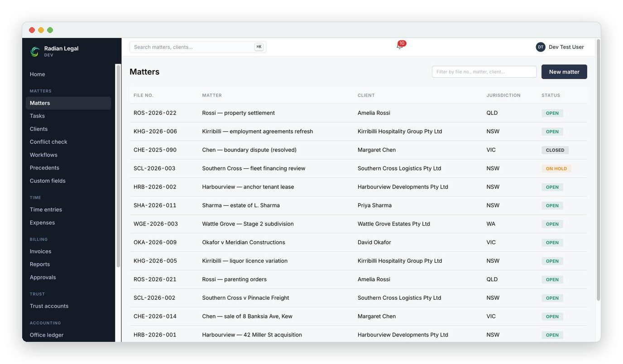Click the MATTER column header
623x364 pixels.
pyautogui.click(x=212, y=95)
